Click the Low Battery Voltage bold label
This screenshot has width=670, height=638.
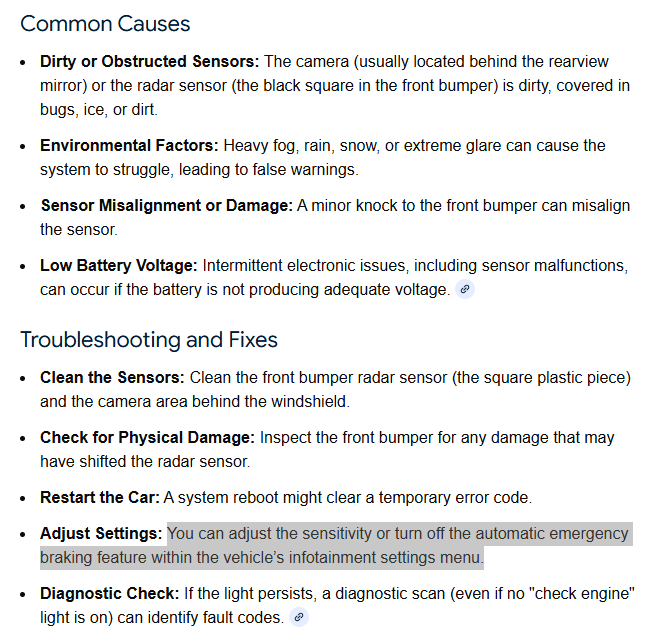119,266
